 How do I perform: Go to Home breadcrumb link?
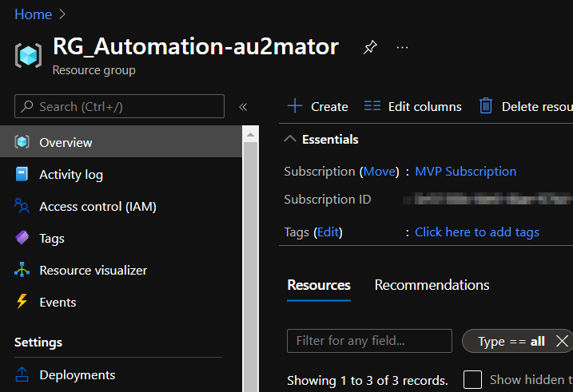34,14
